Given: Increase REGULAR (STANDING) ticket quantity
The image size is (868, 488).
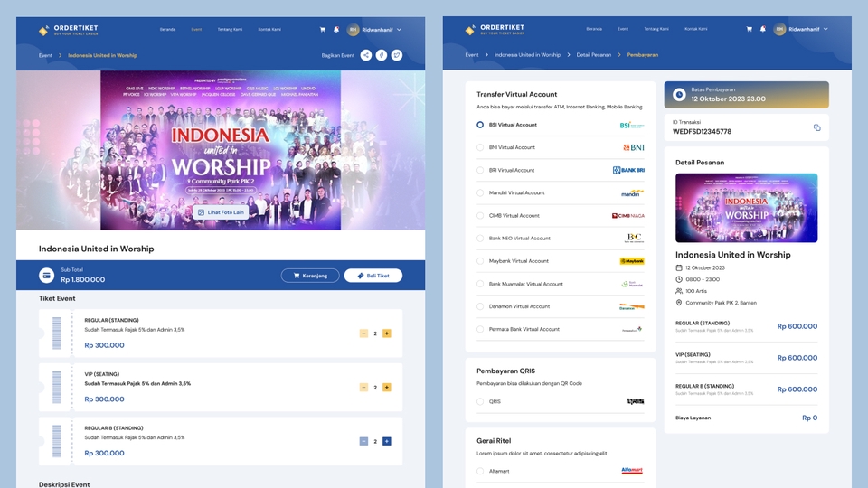Looking at the screenshot, I should [386, 333].
